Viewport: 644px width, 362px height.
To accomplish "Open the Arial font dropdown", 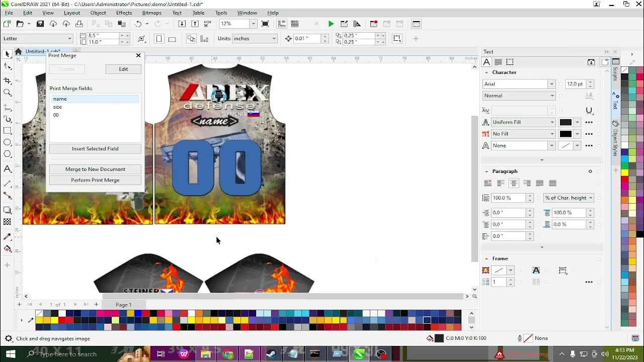I will pos(552,84).
